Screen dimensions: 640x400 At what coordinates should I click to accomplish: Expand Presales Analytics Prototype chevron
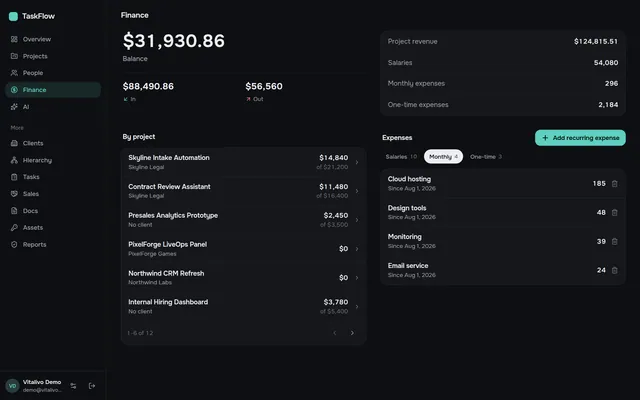(x=357, y=220)
